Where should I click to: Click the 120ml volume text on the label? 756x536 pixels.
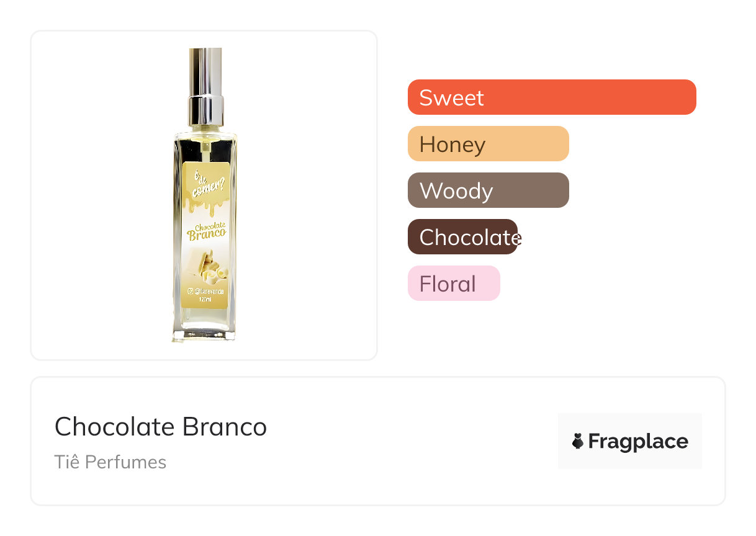[205, 300]
